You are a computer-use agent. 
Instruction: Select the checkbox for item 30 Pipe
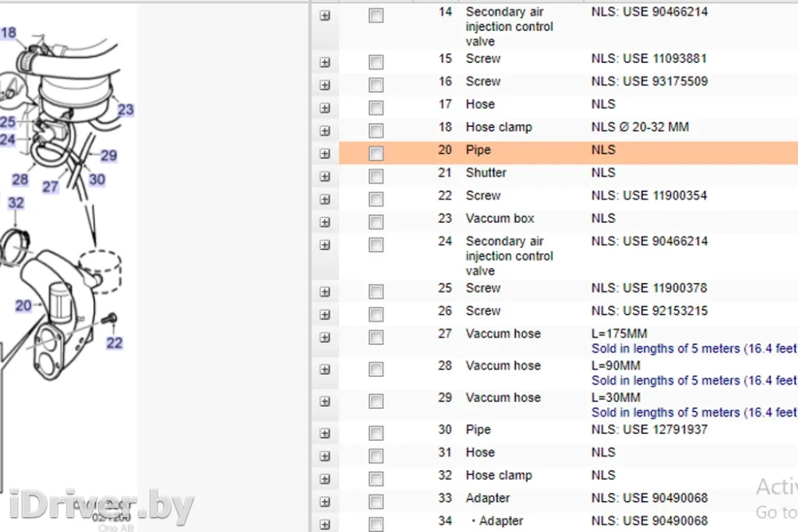(x=376, y=434)
